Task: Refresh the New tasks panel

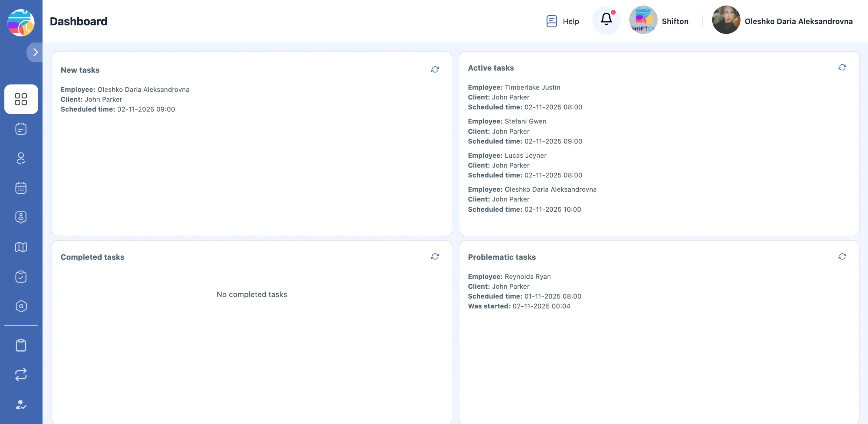Action: point(435,70)
